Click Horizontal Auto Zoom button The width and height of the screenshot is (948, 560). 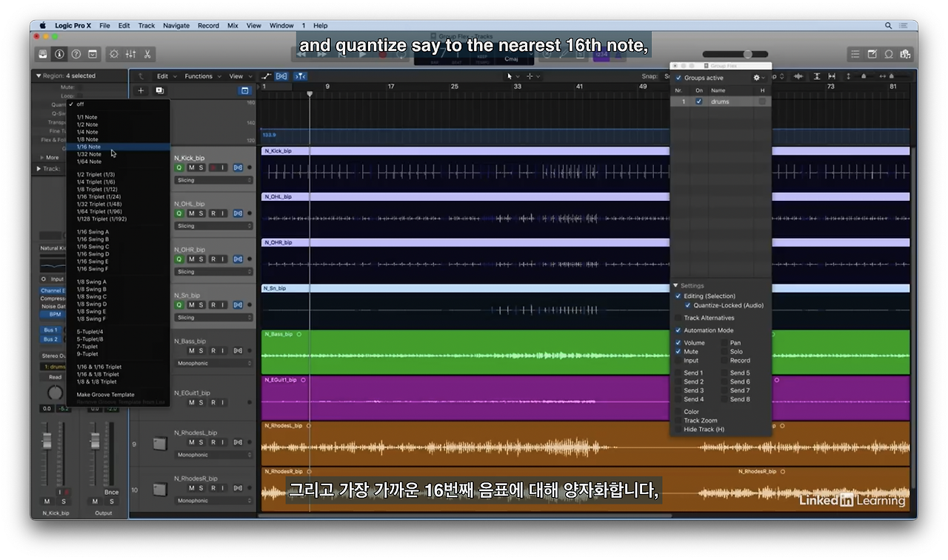click(833, 76)
